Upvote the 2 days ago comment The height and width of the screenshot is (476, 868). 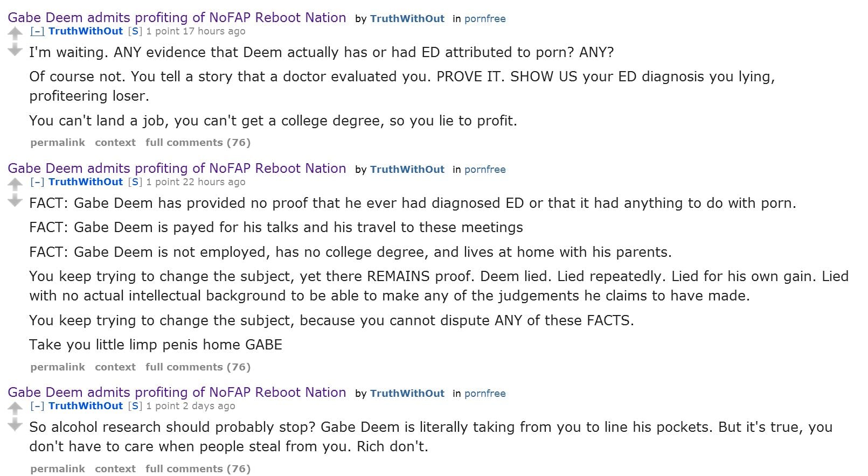15,409
